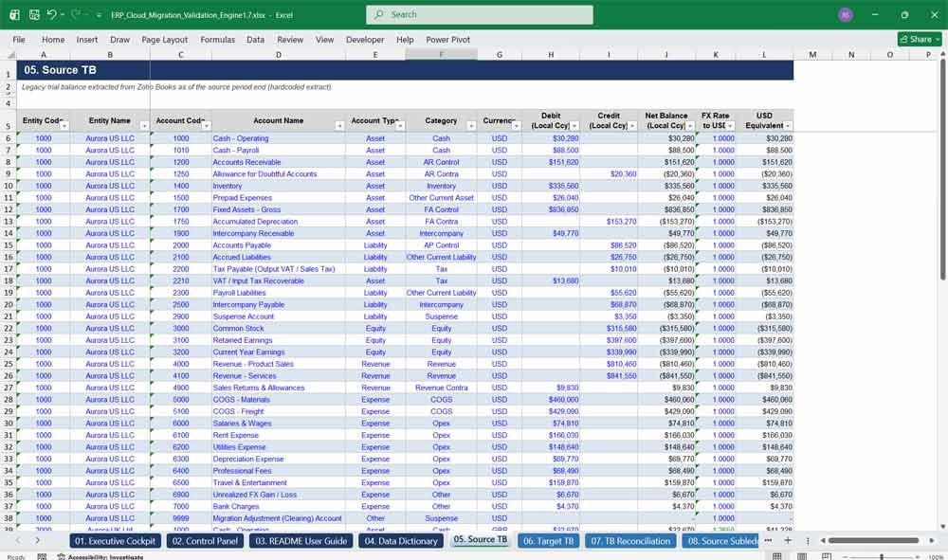Open the FX Rate to USD filter dropdown
The width and height of the screenshot is (948, 560).
[x=730, y=126]
